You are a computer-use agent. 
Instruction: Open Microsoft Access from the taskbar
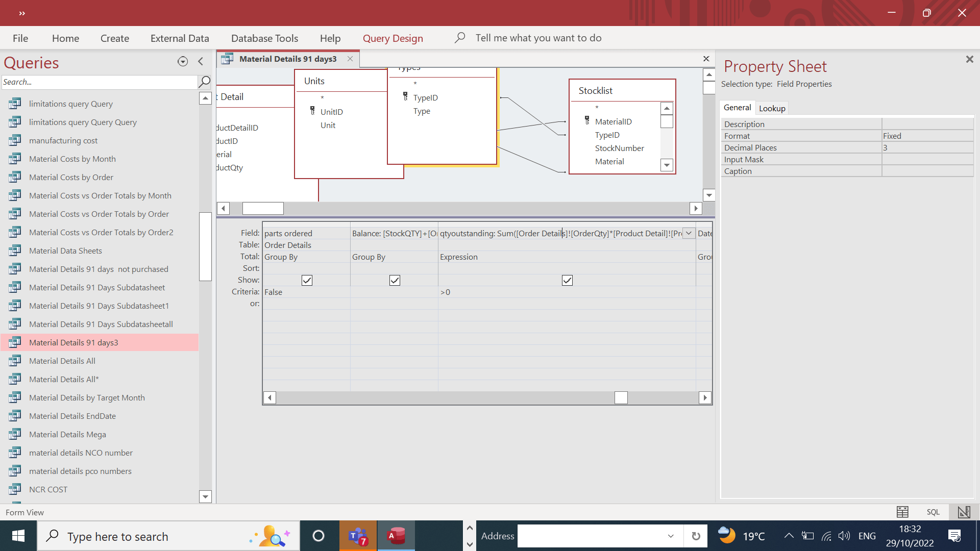coord(396,536)
